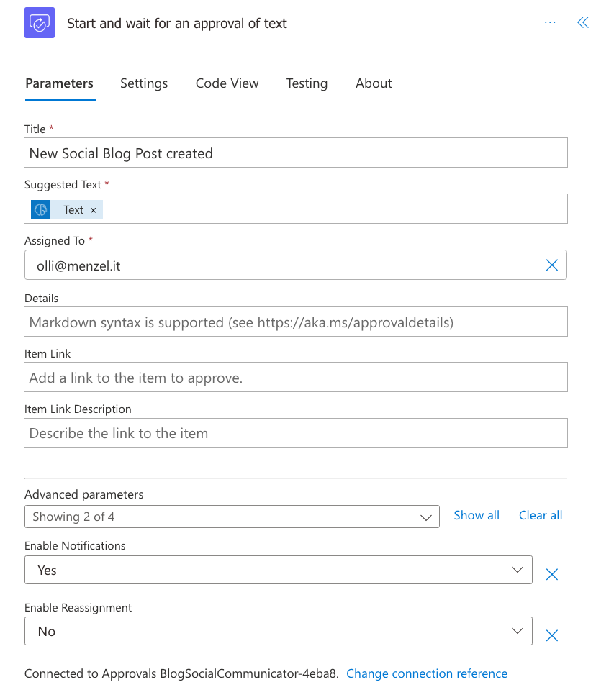Click the Text dynamic content token icon

point(41,209)
